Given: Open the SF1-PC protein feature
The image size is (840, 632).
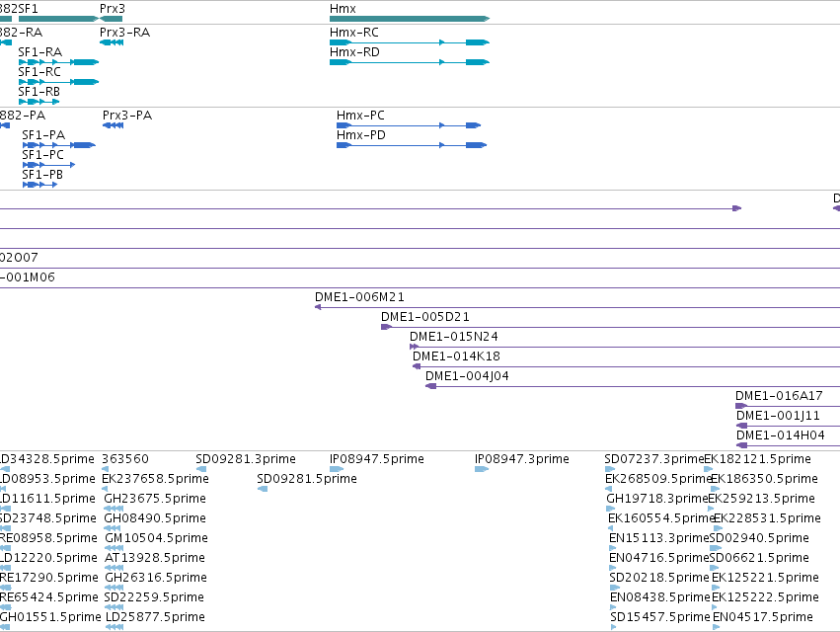Looking at the screenshot, I should pyautogui.click(x=48, y=165).
